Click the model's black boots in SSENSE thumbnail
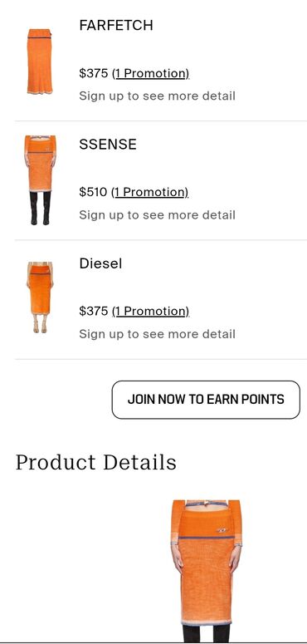Image resolution: width=307 pixels, height=644 pixels. (x=40, y=208)
